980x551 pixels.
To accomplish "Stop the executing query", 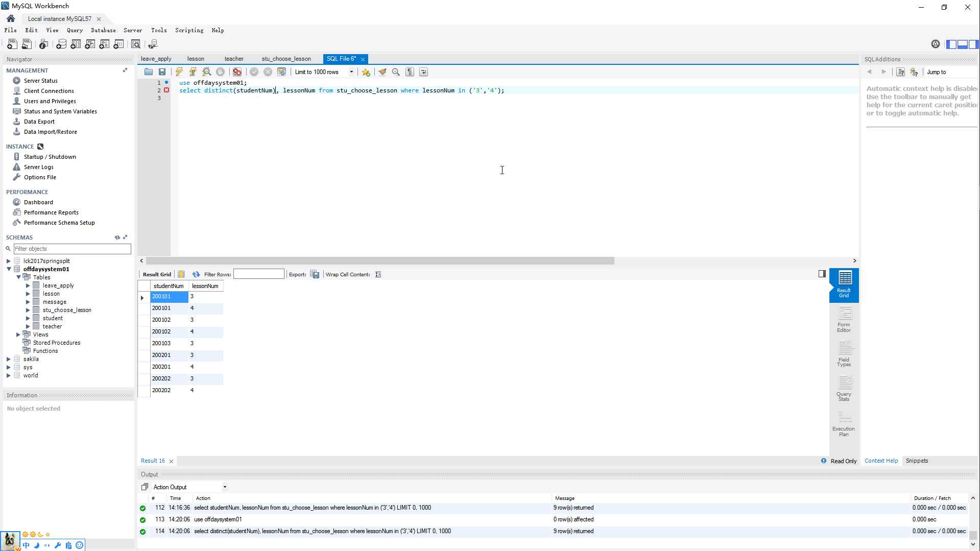I will [220, 72].
